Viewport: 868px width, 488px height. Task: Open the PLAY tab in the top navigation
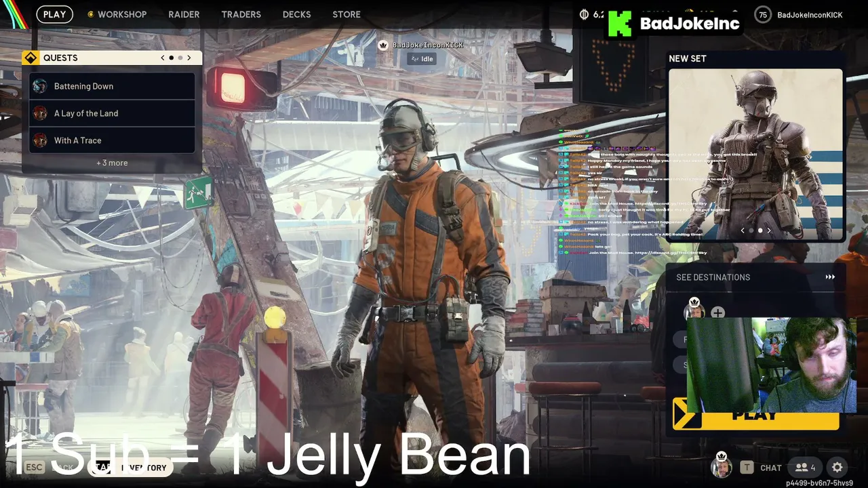[54, 14]
